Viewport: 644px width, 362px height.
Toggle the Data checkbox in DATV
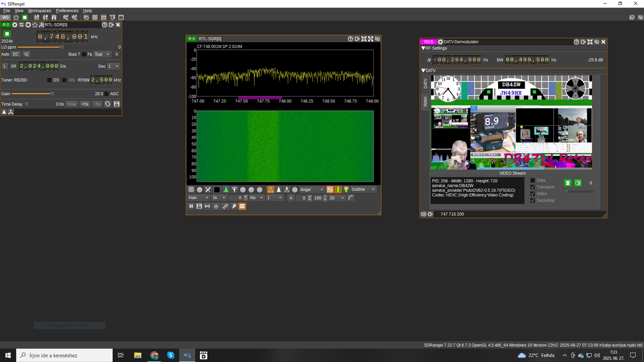pyautogui.click(x=533, y=180)
